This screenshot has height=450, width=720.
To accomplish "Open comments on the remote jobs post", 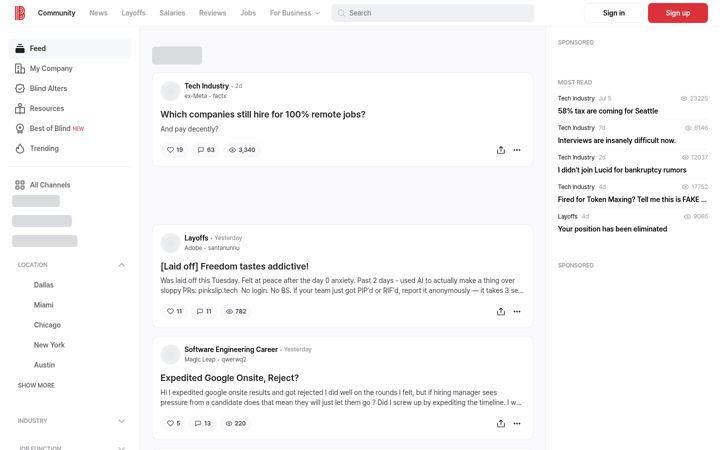I will pyautogui.click(x=206, y=150).
